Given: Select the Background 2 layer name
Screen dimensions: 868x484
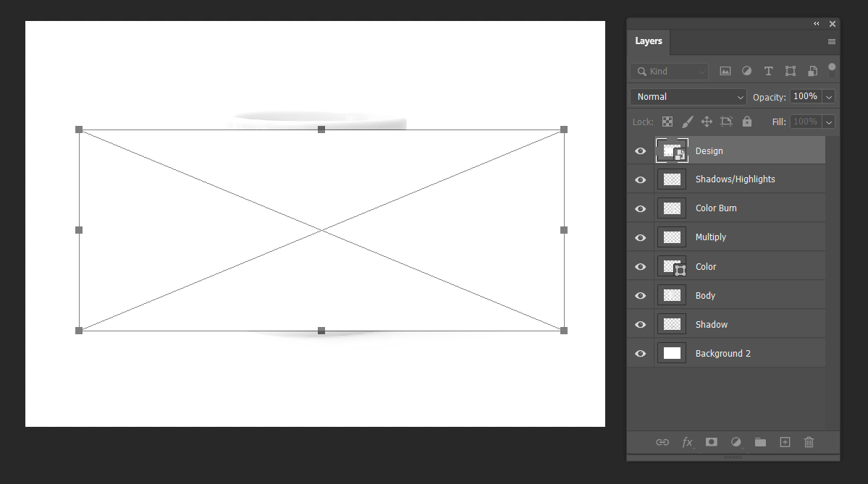Looking at the screenshot, I should click(723, 354).
